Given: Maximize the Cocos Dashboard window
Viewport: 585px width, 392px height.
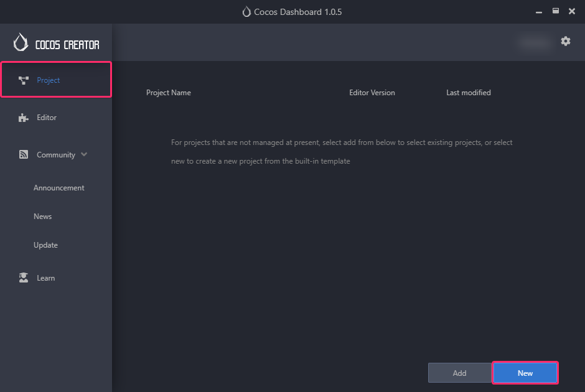Looking at the screenshot, I should pyautogui.click(x=556, y=11).
